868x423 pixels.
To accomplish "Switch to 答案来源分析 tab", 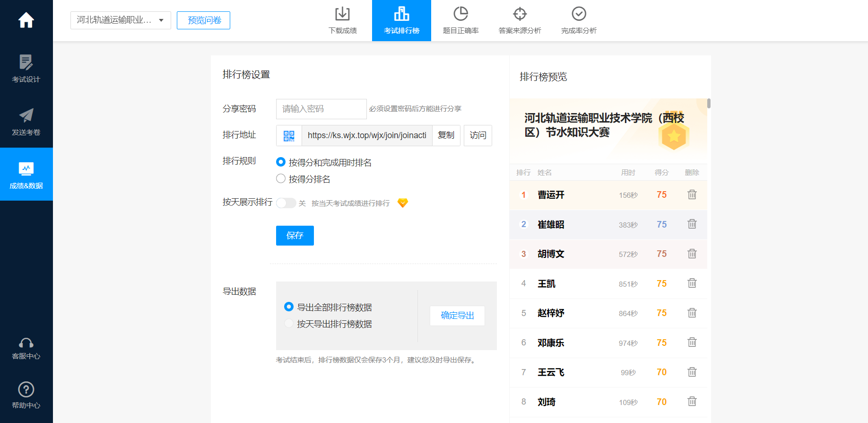I will coord(520,20).
